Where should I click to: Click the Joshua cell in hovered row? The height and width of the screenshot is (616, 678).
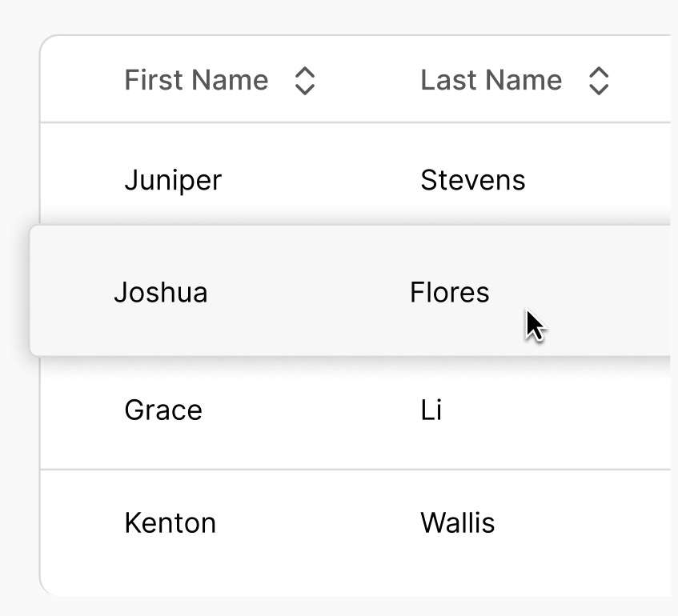[x=161, y=292]
